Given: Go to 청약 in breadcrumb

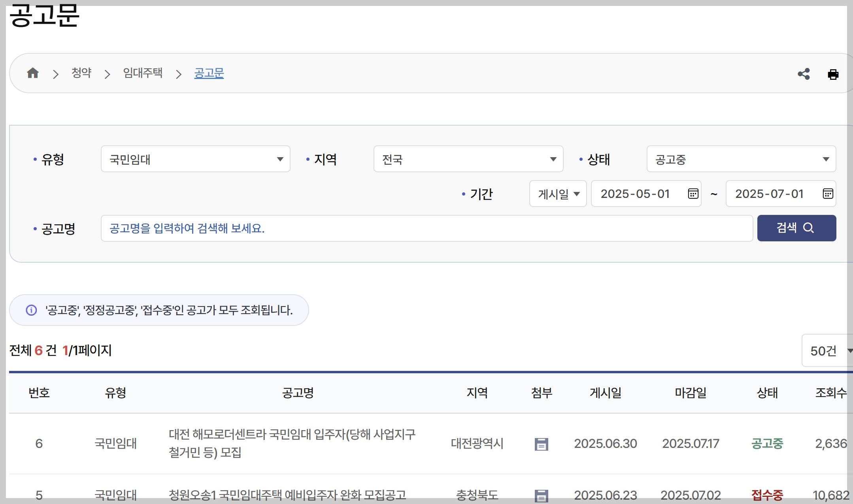Looking at the screenshot, I should pyautogui.click(x=81, y=73).
